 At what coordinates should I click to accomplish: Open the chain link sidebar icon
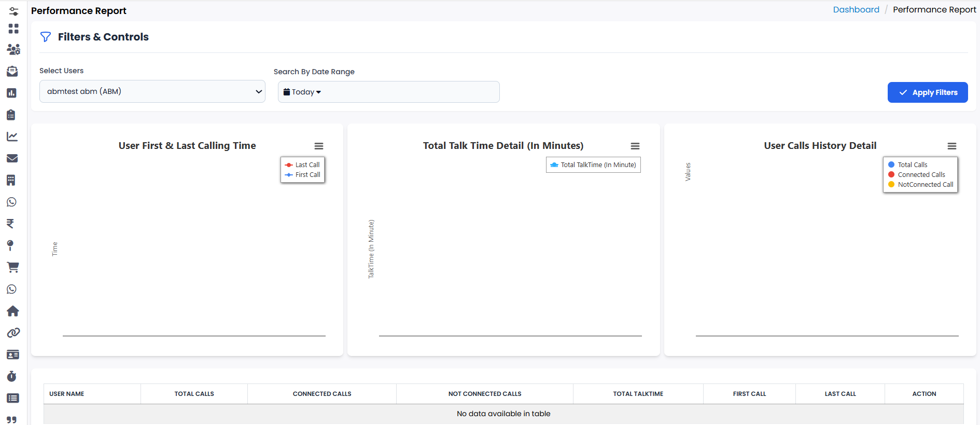[13, 333]
